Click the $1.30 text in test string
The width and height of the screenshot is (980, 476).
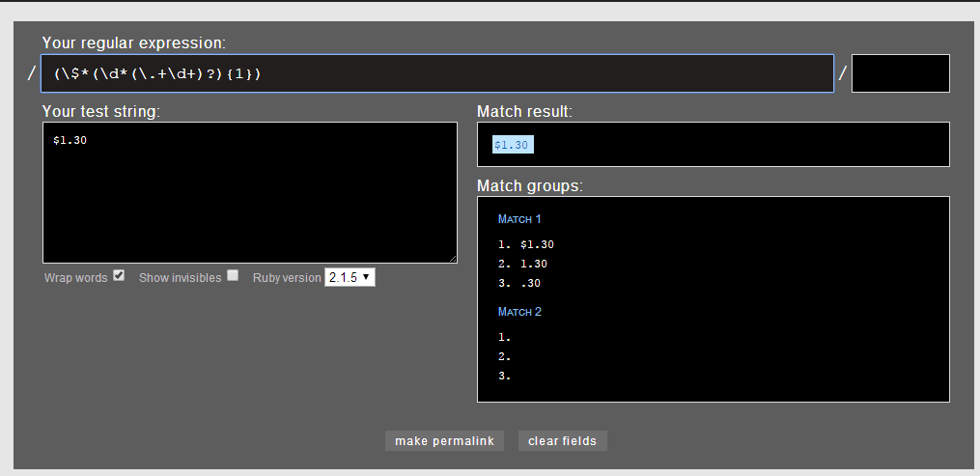coord(70,141)
